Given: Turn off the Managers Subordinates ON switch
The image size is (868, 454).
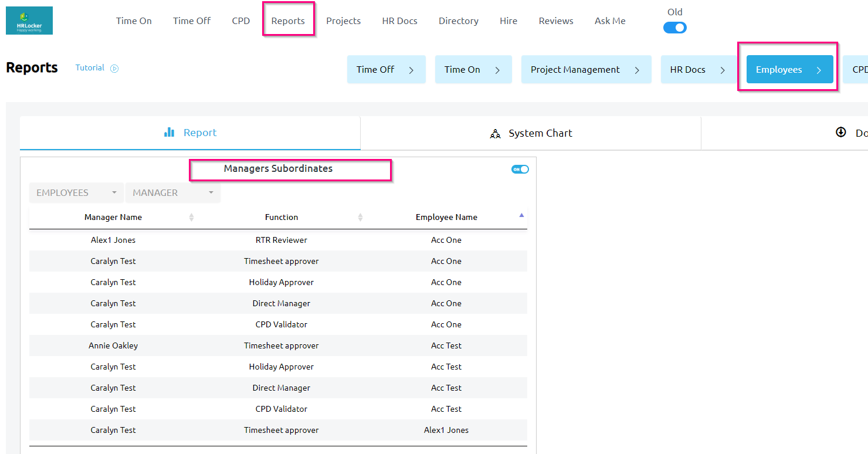Looking at the screenshot, I should point(520,170).
